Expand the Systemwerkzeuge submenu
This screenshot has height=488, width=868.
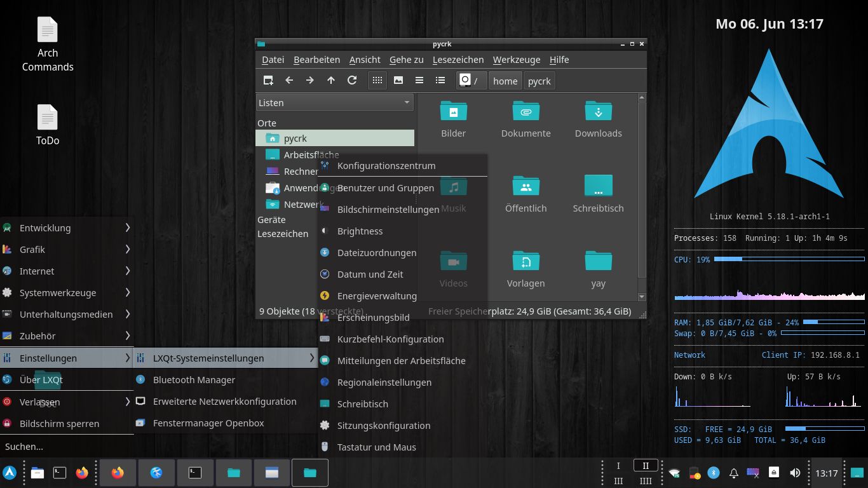[x=67, y=292]
